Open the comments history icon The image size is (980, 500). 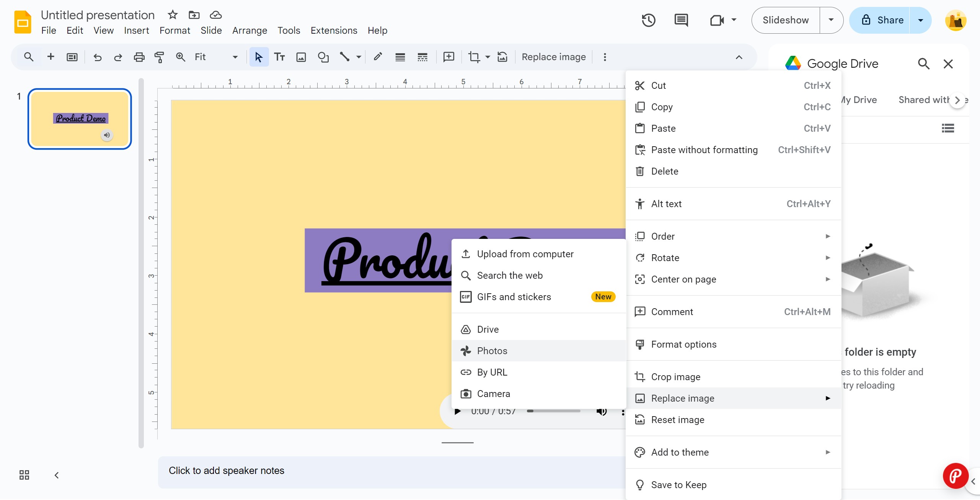tap(681, 20)
